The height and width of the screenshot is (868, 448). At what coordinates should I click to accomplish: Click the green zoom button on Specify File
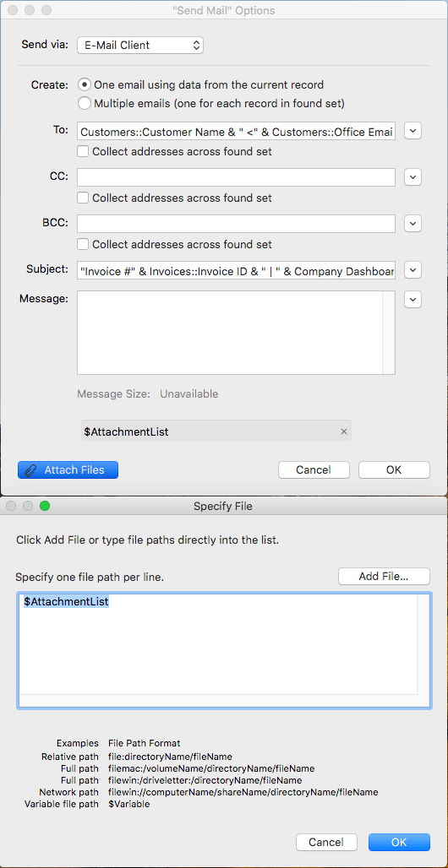[x=45, y=506]
